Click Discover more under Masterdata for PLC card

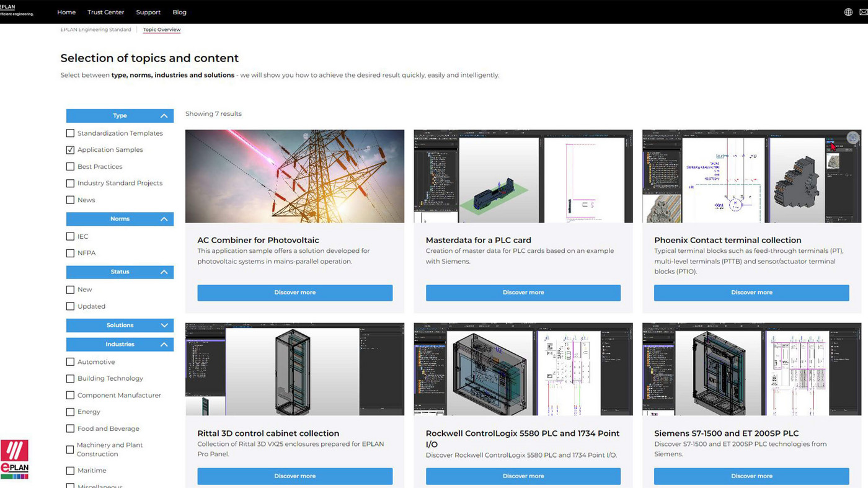point(523,293)
